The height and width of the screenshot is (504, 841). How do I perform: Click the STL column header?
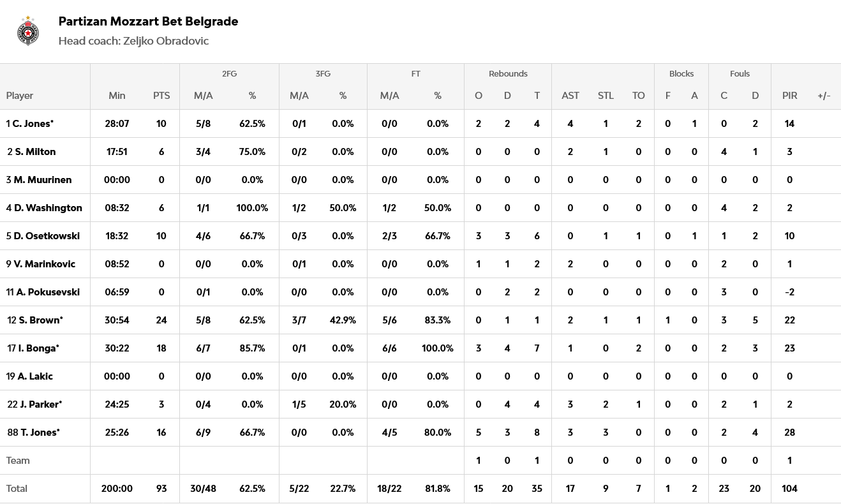[605, 96]
